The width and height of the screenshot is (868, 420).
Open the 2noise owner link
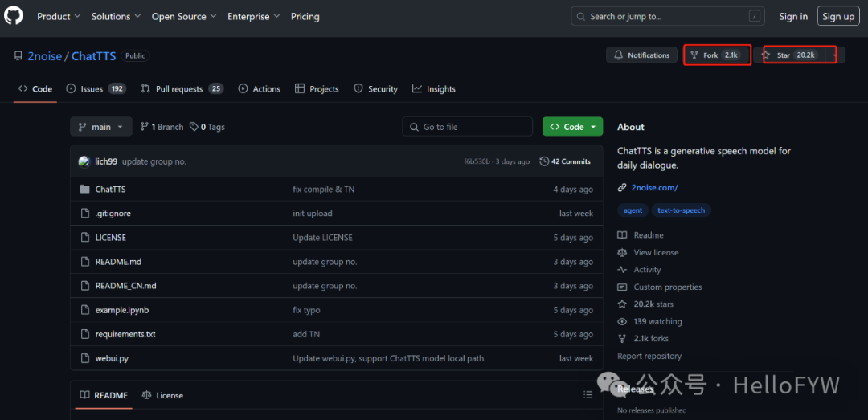click(x=45, y=56)
